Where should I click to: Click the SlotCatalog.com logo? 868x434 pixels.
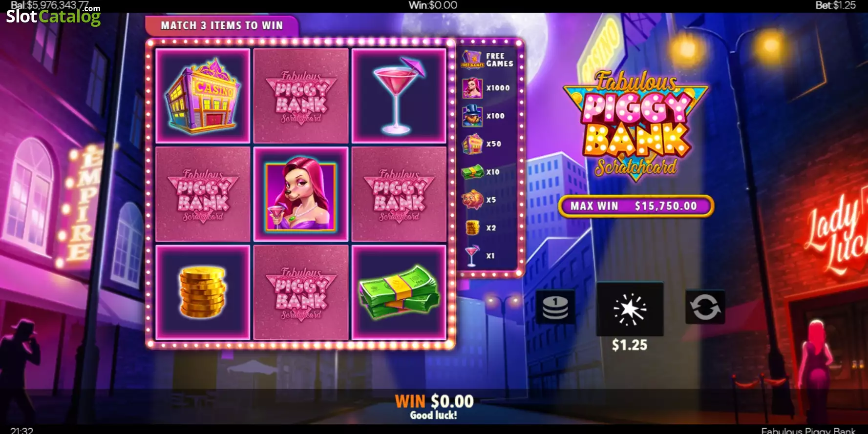pos(53,16)
